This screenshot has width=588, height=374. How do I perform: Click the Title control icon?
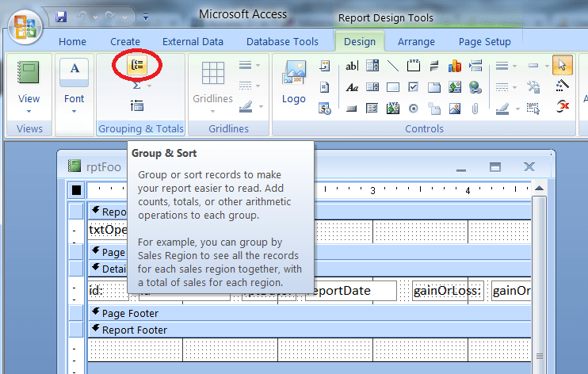[324, 66]
